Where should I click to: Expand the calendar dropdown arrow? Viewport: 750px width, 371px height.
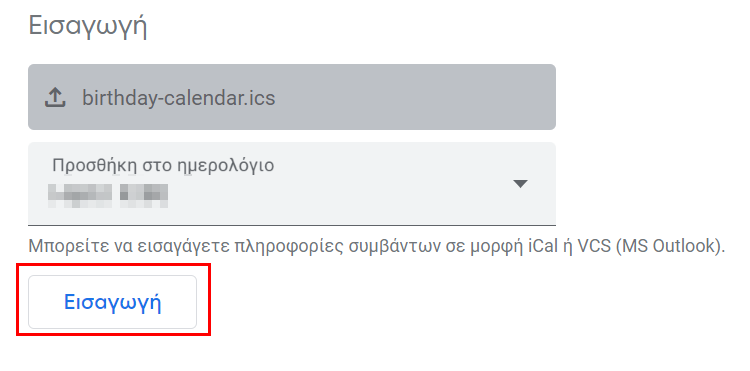tap(520, 184)
